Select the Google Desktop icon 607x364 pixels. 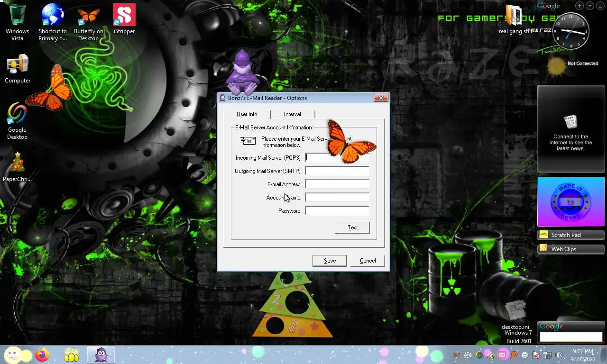click(17, 121)
